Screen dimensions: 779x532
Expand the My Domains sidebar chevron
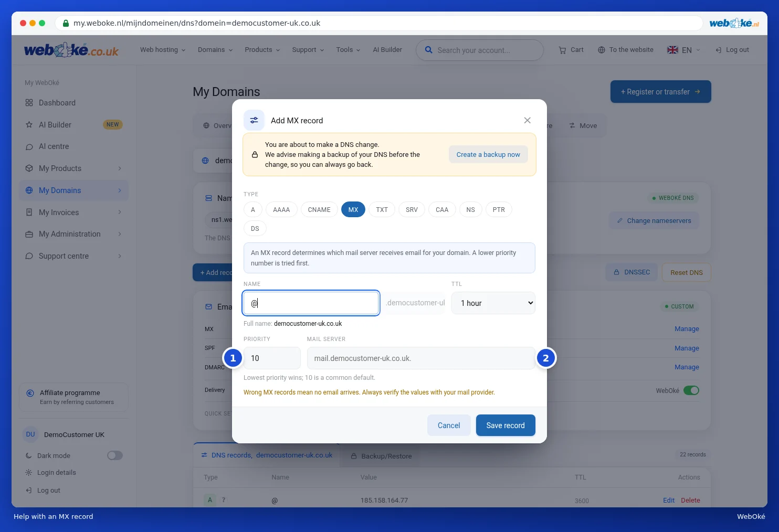[x=120, y=190]
